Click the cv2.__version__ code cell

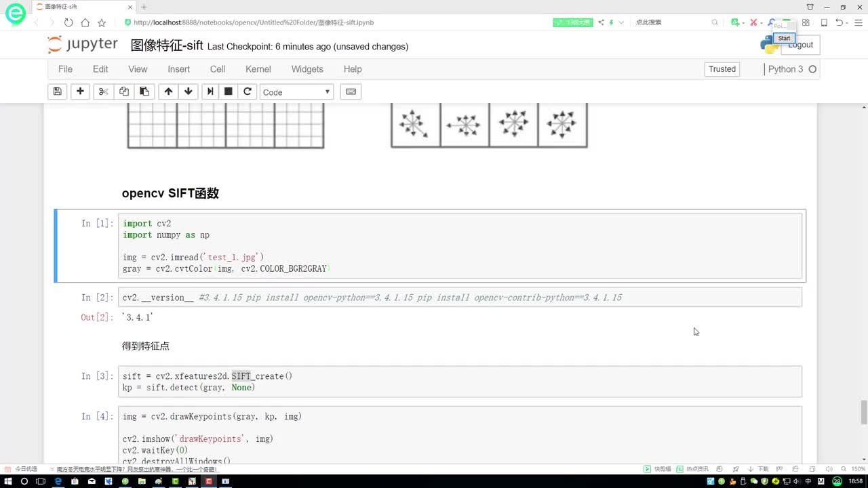click(460, 298)
